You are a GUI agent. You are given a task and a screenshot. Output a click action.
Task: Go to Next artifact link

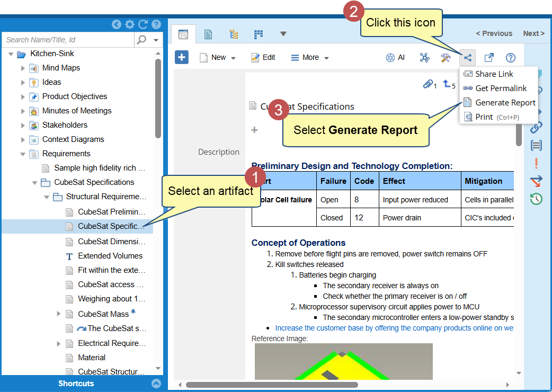coord(533,33)
